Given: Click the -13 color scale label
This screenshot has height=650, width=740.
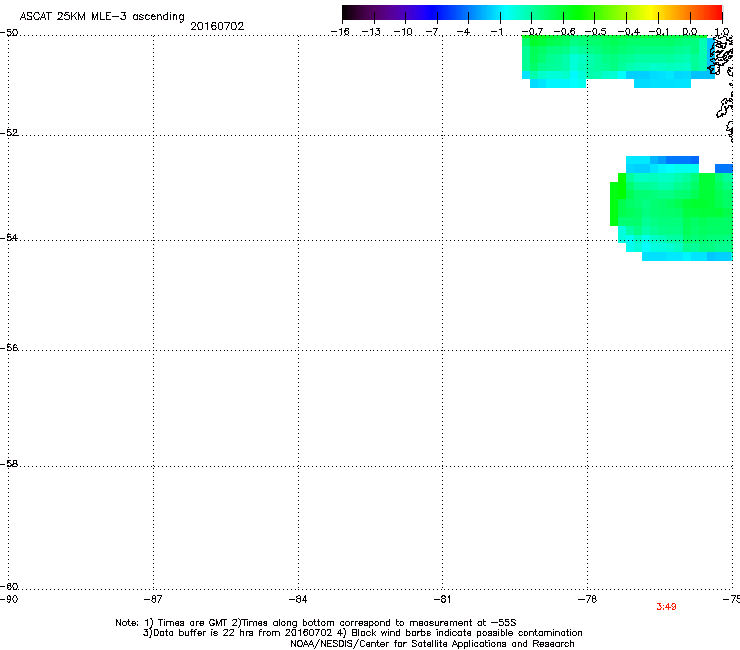Looking at the screenshot, I should (x=371, y=32).
